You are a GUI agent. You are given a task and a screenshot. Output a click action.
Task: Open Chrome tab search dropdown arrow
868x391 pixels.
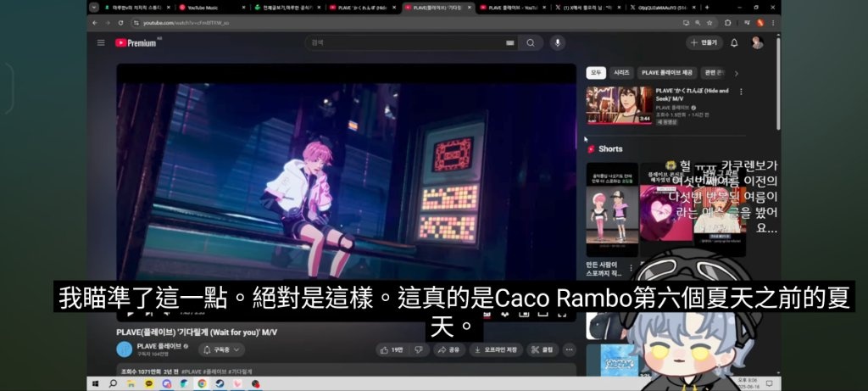[93, 7]
